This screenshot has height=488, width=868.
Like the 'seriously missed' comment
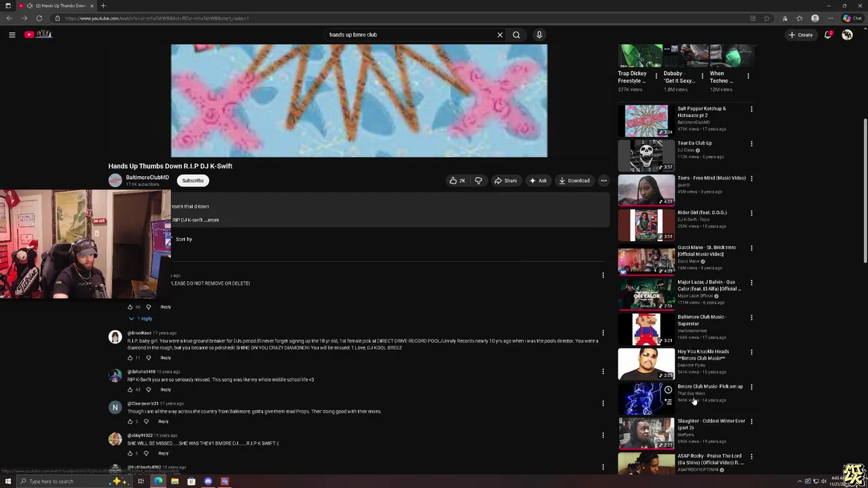tap(130, 390)
